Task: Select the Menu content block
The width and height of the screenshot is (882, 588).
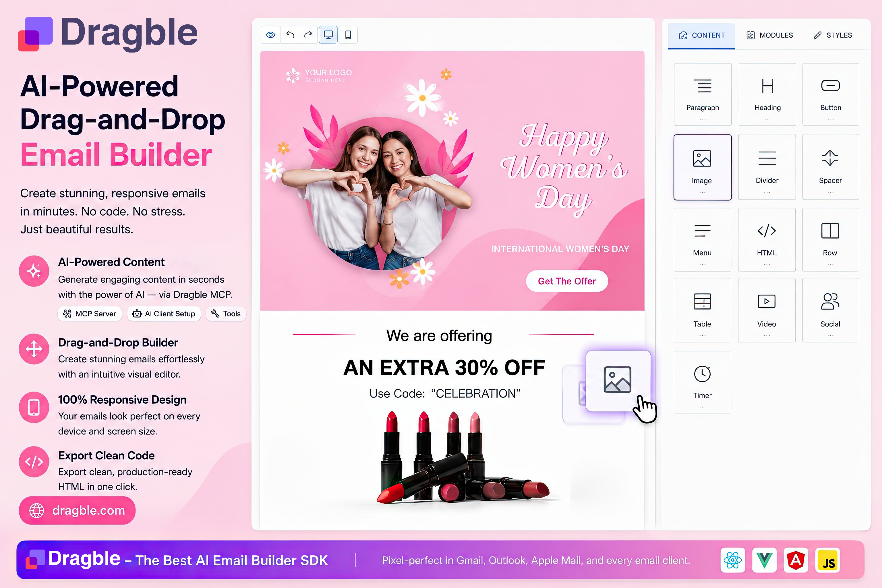Action: point(702,240)
